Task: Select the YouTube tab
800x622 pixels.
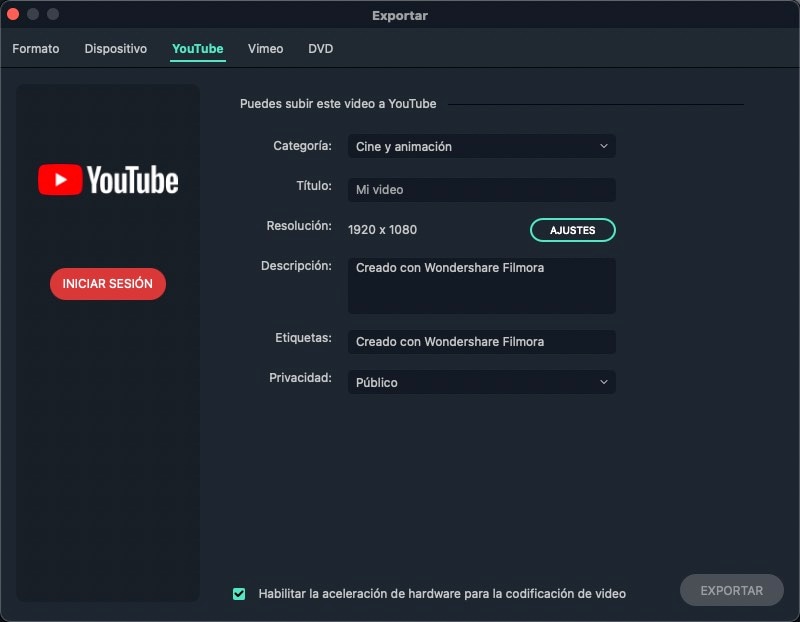Action: tap(197, 48)
